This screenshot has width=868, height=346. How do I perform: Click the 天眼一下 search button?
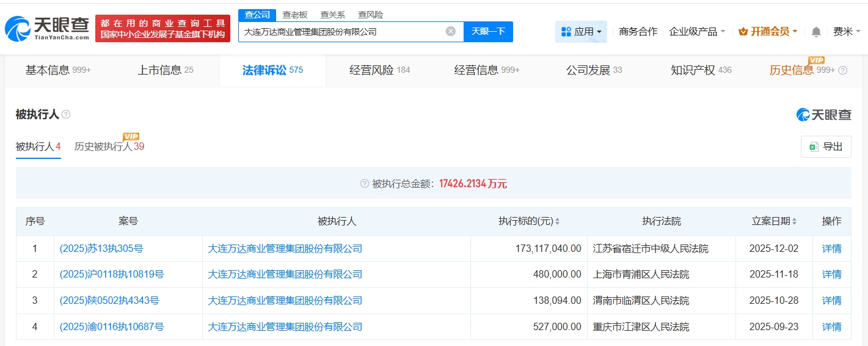coord(488,31)
